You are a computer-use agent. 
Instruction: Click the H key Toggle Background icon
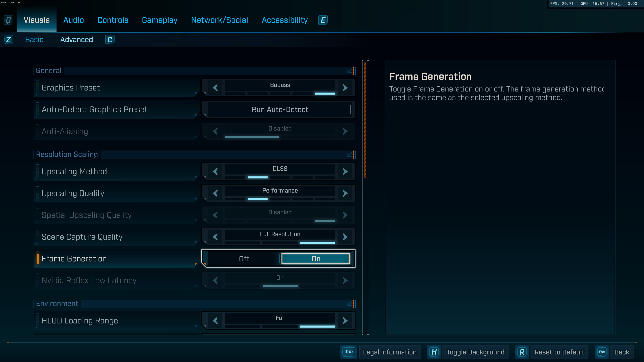tap(434, 352)
